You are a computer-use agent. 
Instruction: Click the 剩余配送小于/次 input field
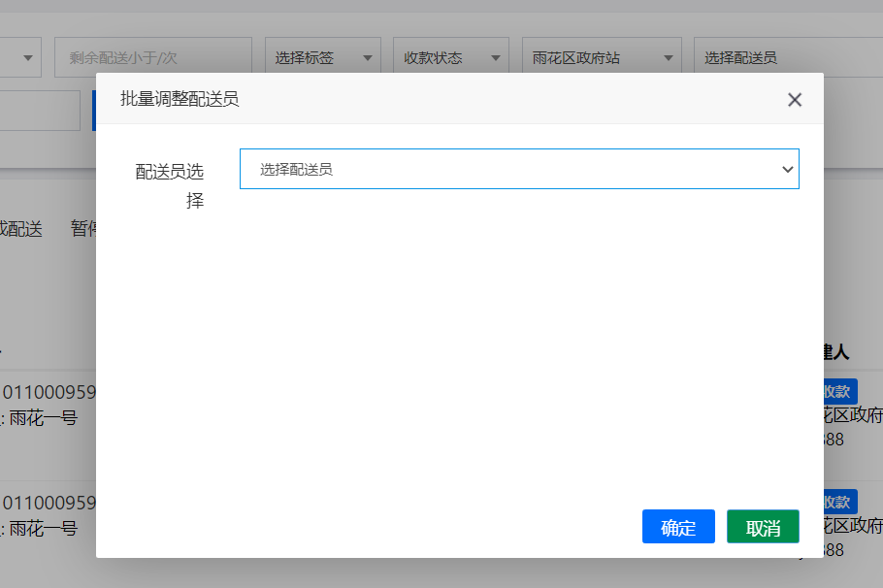click(153, 58)
